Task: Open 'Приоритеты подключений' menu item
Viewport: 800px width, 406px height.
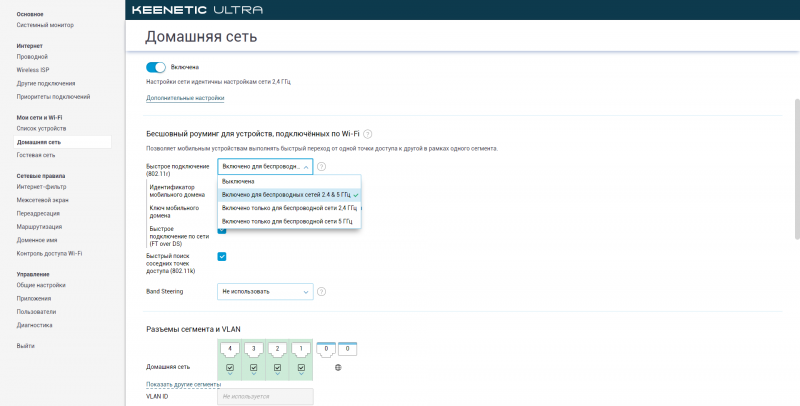Action: (x=53, y=96)
